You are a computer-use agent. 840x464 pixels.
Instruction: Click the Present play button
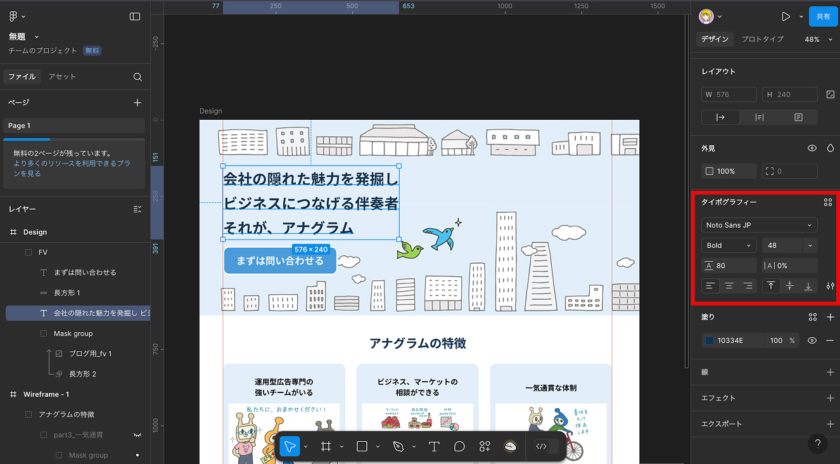pos(785,17)
